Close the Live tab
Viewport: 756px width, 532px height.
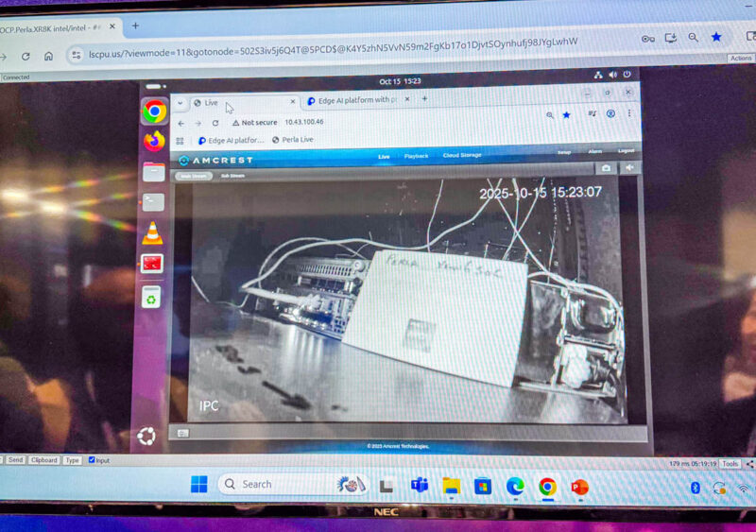tap(293, 102)
